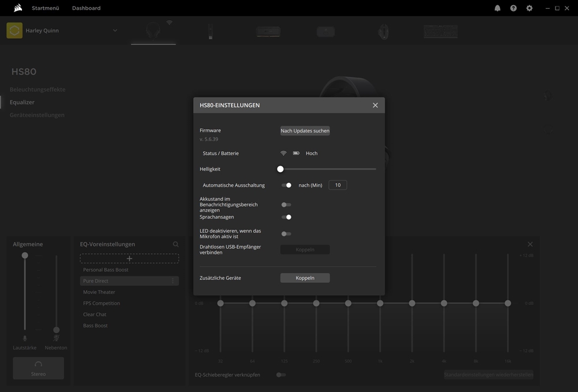Click the 1k EQ band handle
Screen dimensions: 578x392
380,303
